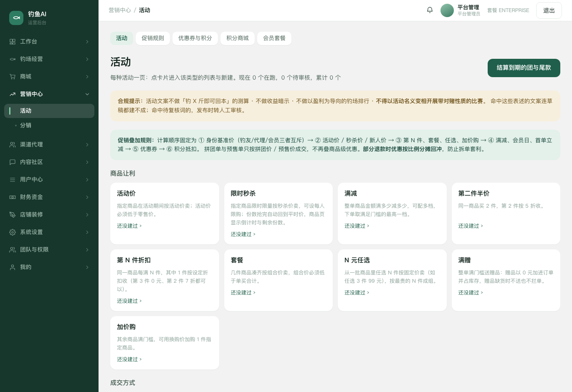This screenshot has width=572, height=392.
Task: Expand the 工作台 sidebar chevron
Action: pyautogui.click(x=87, y=42)
